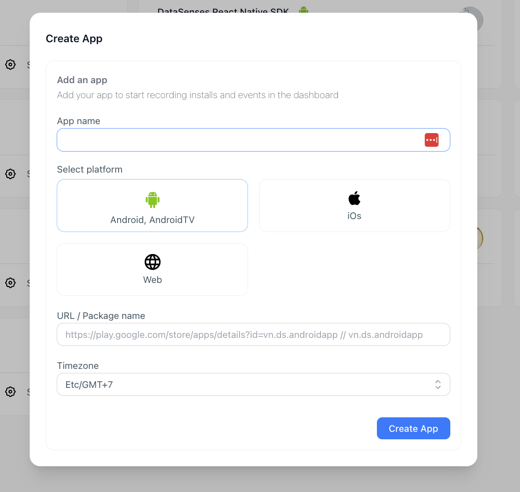Click the DataSenses React Native SDK title
Screen dimensions: 520x492
point(223,10)
